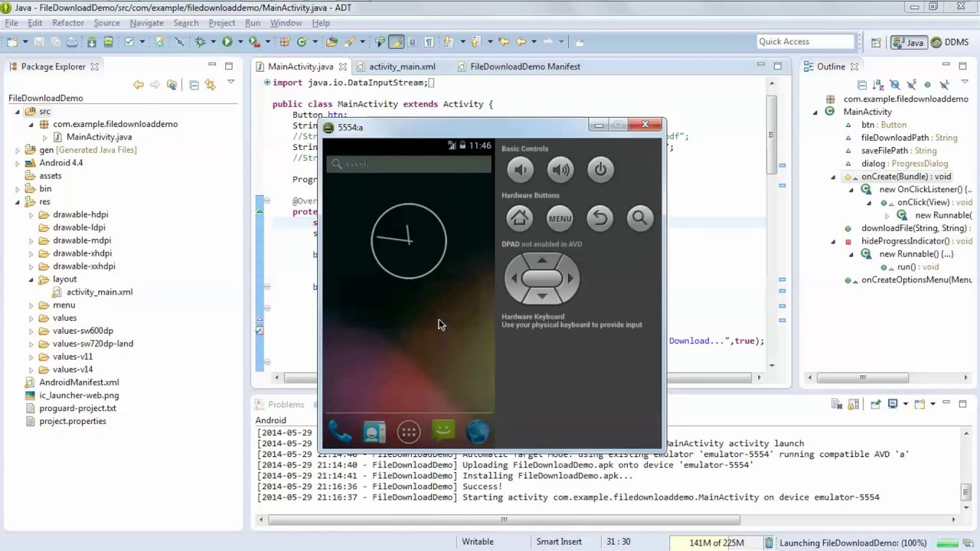This screenshot has width=980, height=551.
Task: Open the Browser globe in emulator dock
Action: [478, 432]
